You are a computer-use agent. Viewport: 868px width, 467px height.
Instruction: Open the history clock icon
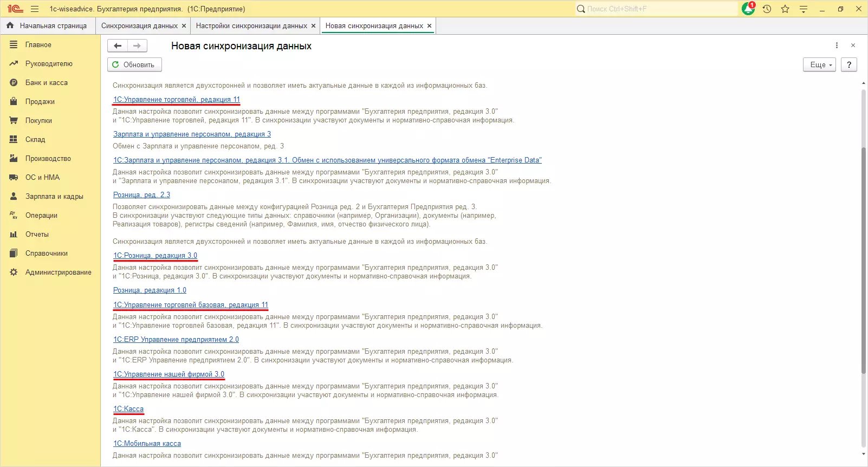[x=767, y=9]
